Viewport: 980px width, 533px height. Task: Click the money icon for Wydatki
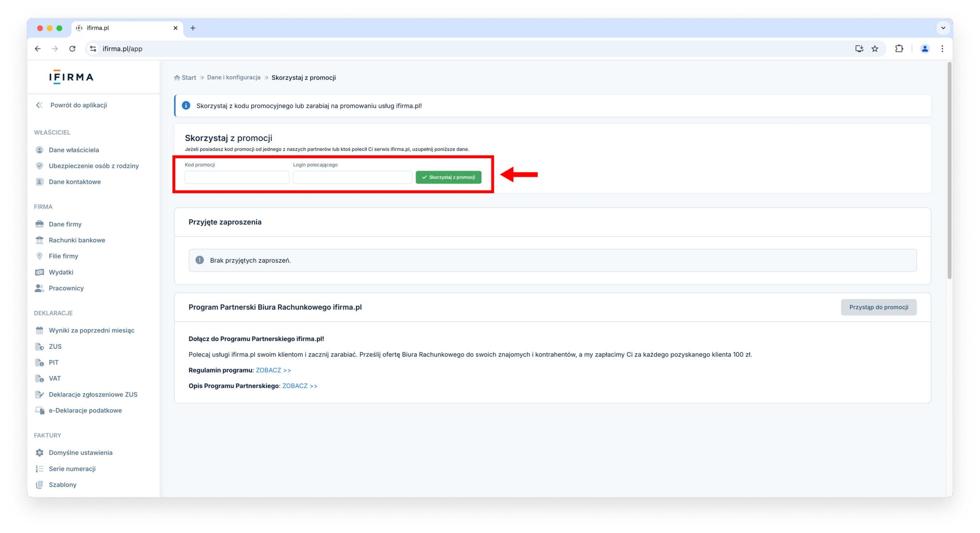40,272
